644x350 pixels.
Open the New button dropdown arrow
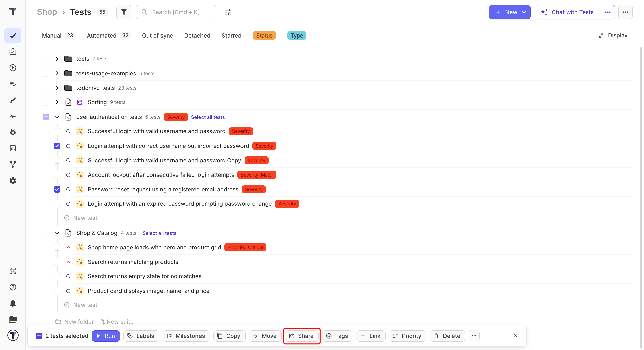[524, 12]
